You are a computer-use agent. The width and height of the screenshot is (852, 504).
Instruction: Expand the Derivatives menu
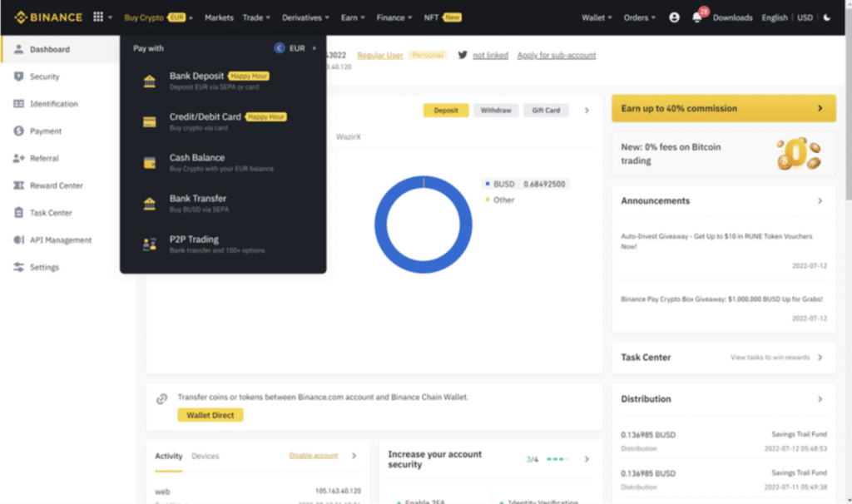click(305, 17)
